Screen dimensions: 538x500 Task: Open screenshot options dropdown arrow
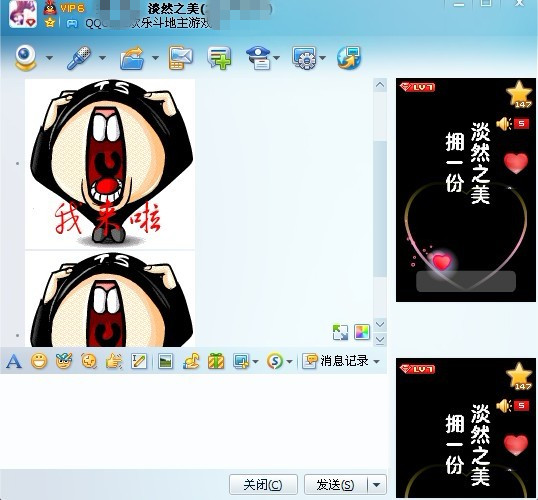[255, 361]
